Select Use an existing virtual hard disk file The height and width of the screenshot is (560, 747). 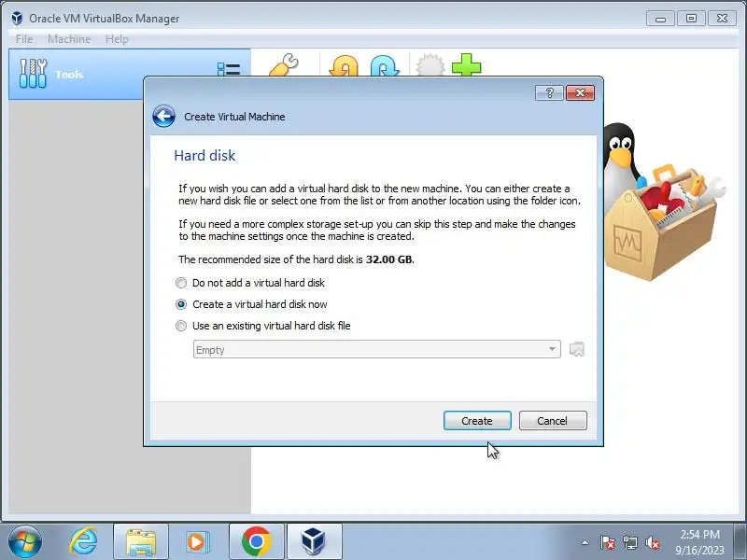(263, 326)
